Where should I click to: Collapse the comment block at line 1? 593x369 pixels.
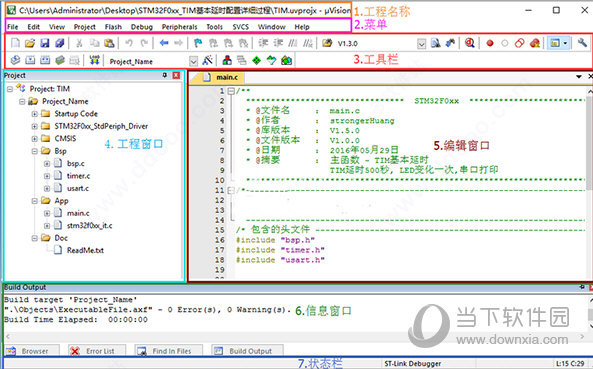[231, 91]
